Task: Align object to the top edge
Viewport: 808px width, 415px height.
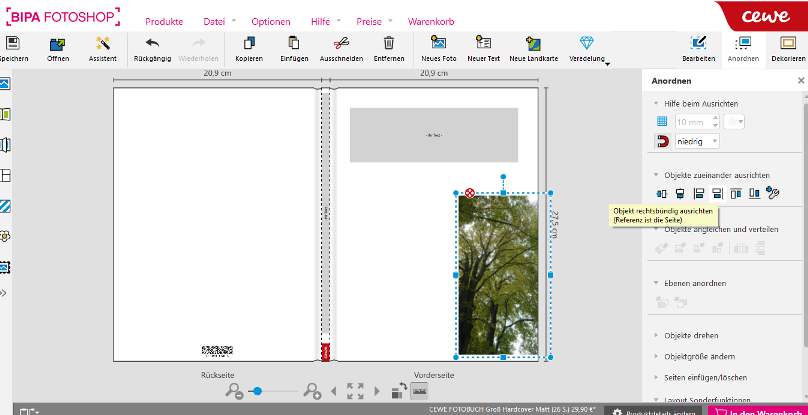Action: [x=736, y=193]
